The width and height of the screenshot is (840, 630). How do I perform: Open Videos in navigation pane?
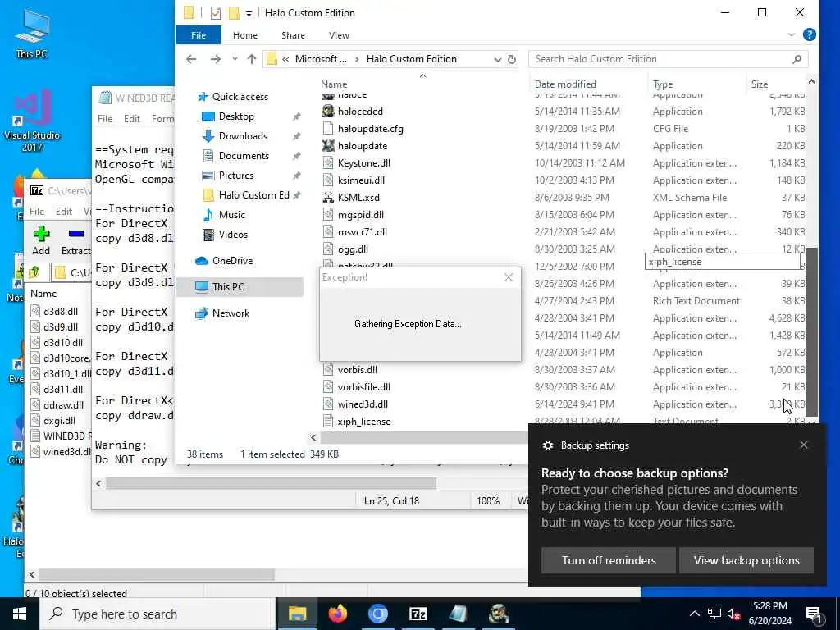point(233,235)
